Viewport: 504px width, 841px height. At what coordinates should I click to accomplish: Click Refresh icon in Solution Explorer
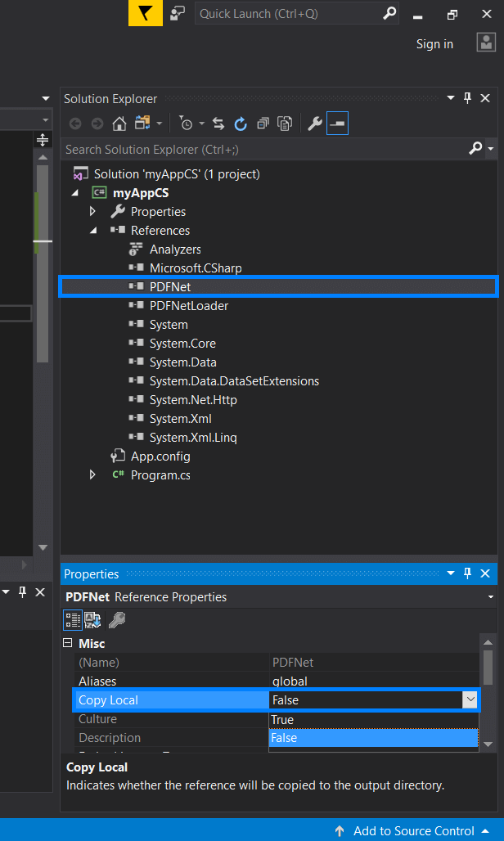241,124
